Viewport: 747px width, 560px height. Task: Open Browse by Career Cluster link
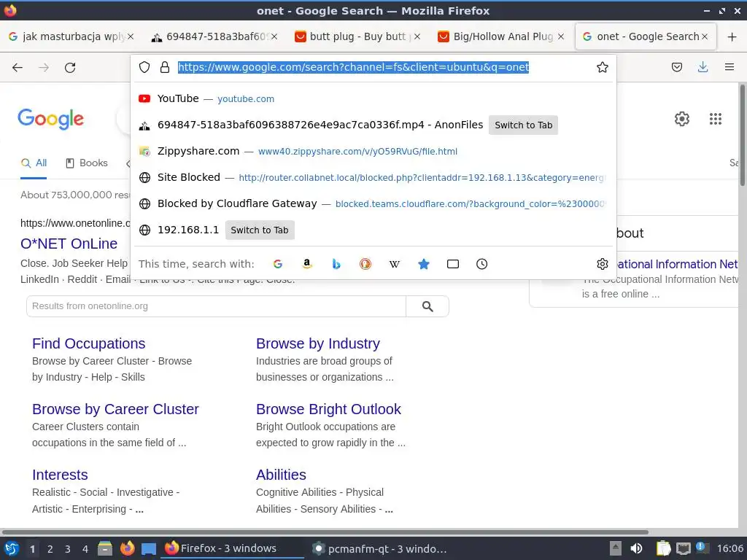click(115, 409)
